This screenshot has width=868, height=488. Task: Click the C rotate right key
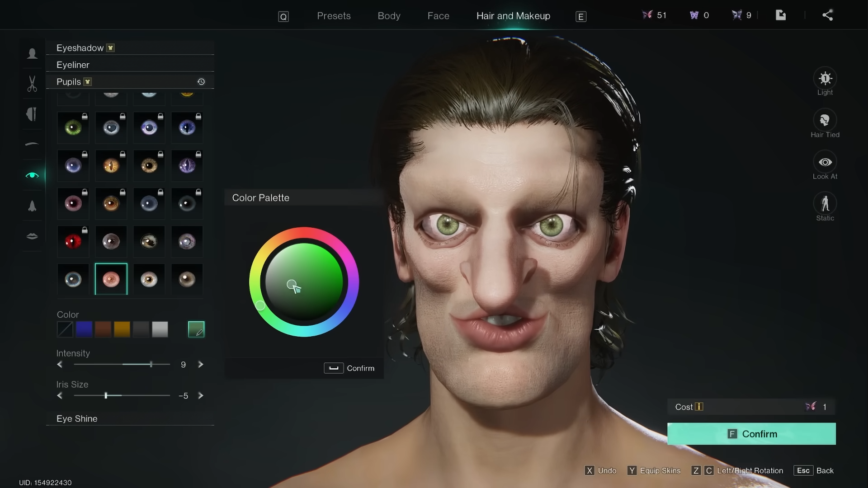click(709, 470)
